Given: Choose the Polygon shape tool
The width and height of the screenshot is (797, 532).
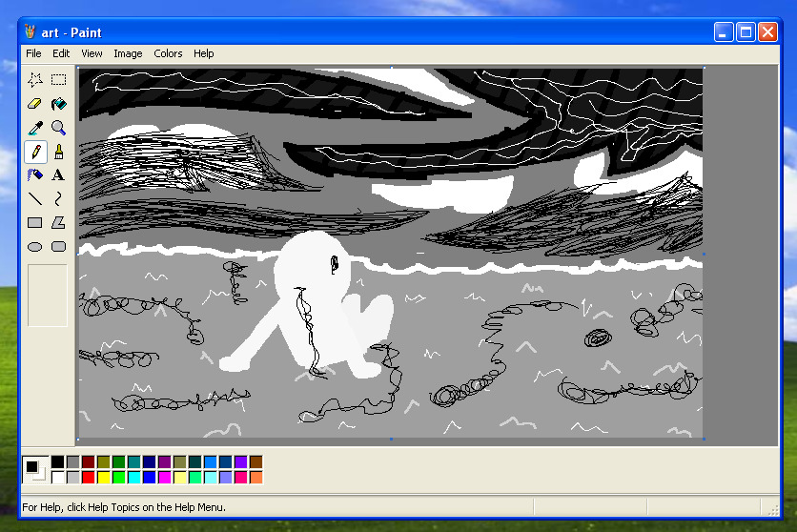Looking at the screenshot, I should (58, 223).
